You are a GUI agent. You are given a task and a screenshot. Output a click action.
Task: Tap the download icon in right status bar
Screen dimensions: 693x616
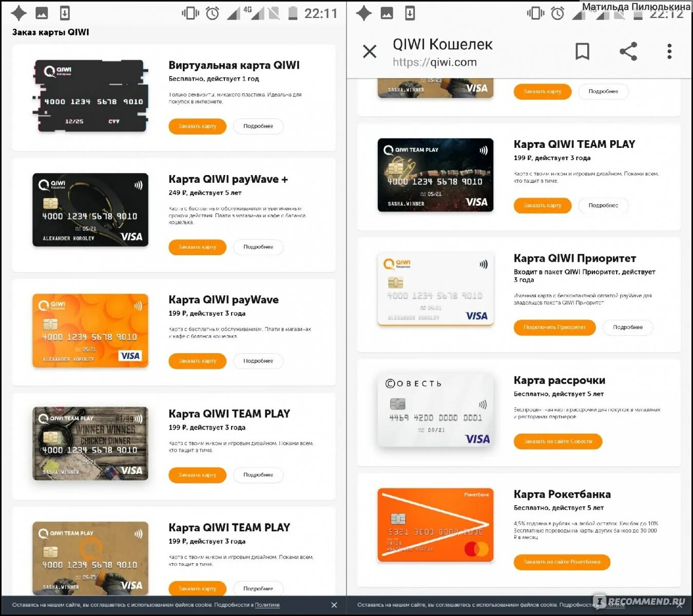(410, 13)
